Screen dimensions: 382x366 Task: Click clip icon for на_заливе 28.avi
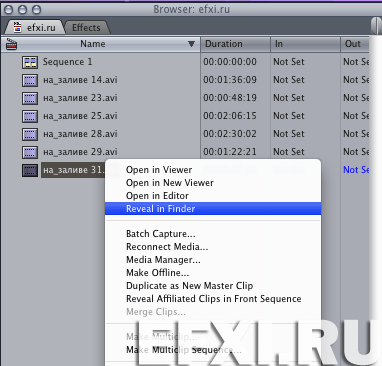point(30,134)
